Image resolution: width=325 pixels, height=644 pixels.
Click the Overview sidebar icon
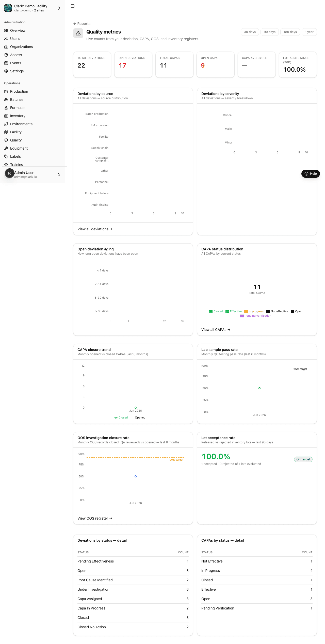coord(6,30)
